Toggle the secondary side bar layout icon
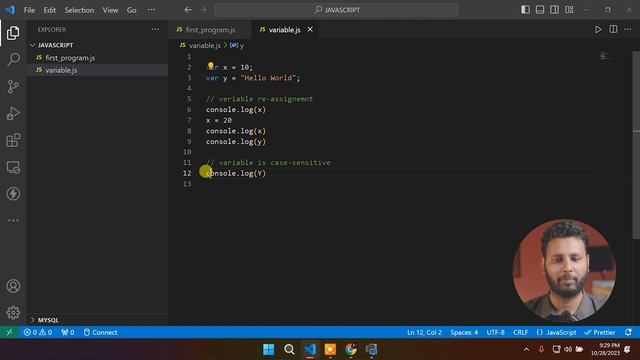The image size is (640, 360). coord(554,10)
